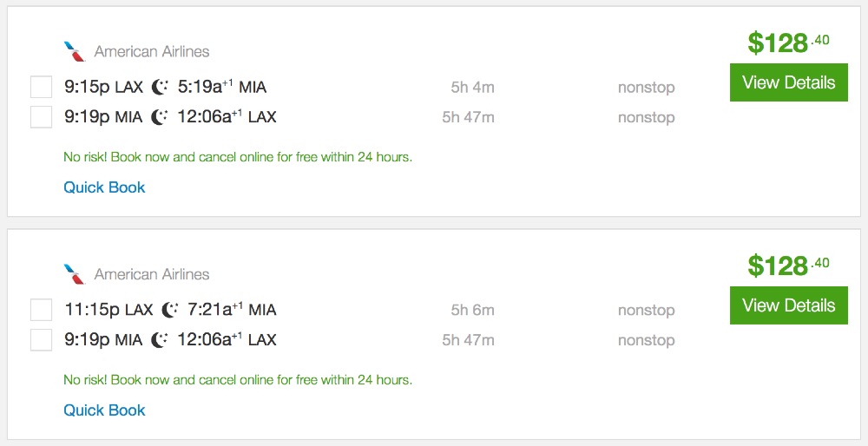Click the overnight moon icon beside 9:15p LAX
The height and width of the screenshot is (446, 868).
(160, 87)
